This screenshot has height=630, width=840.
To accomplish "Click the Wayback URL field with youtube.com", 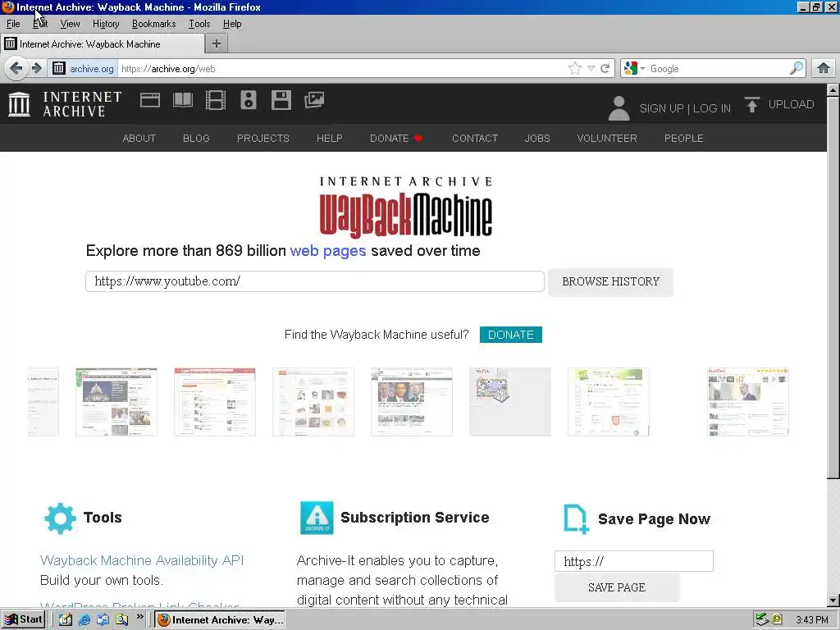I will point(315,281).
